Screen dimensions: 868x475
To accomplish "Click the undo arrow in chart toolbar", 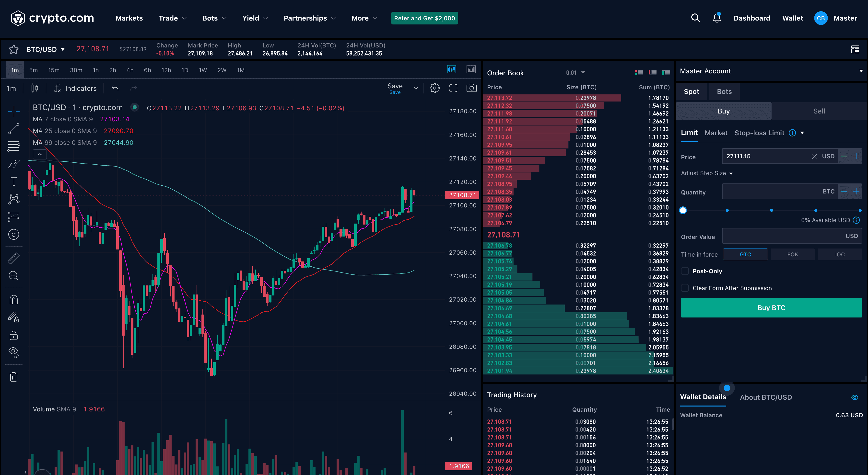I will click(x=115, y=88).
